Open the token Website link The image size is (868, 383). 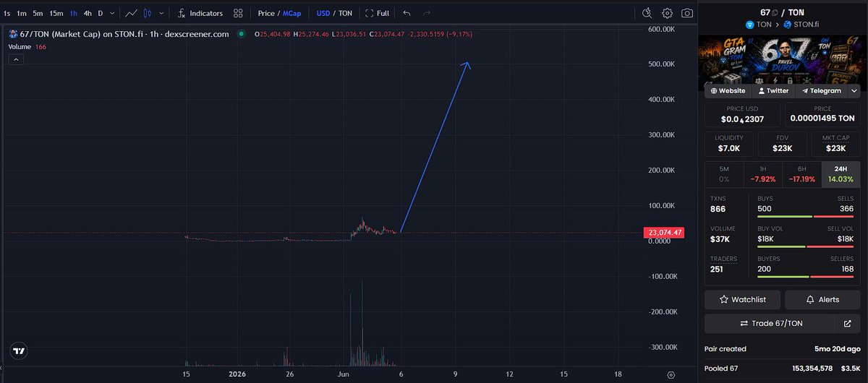coord(728,91)
